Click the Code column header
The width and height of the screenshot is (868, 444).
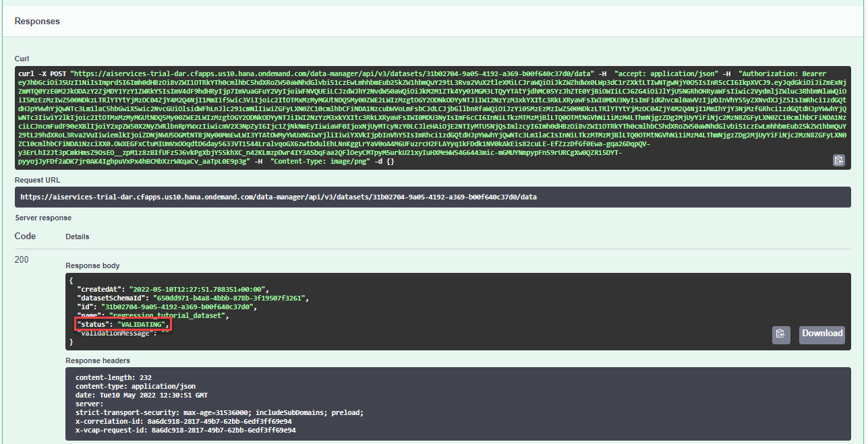25,236
